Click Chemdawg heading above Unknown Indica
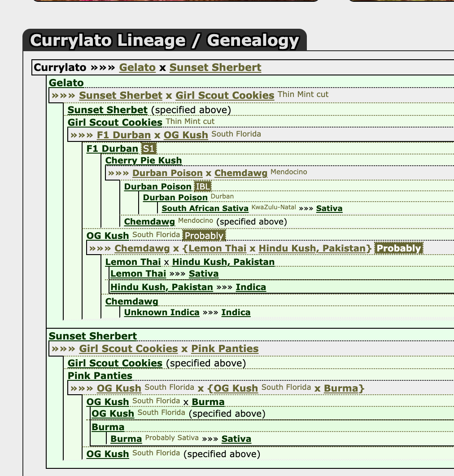The image size is (454, 476). click(x=131, y=301)
